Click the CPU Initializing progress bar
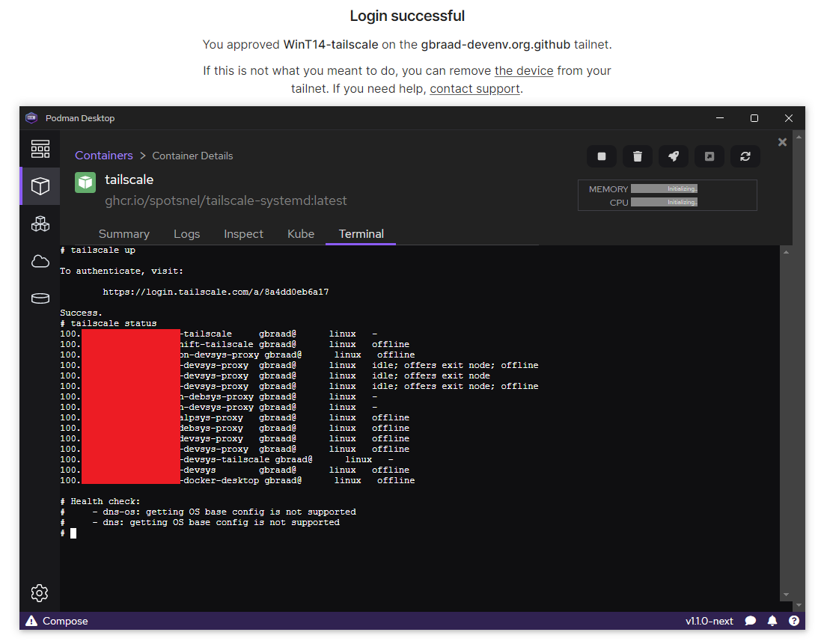821x644 pixels. [664, 203]
